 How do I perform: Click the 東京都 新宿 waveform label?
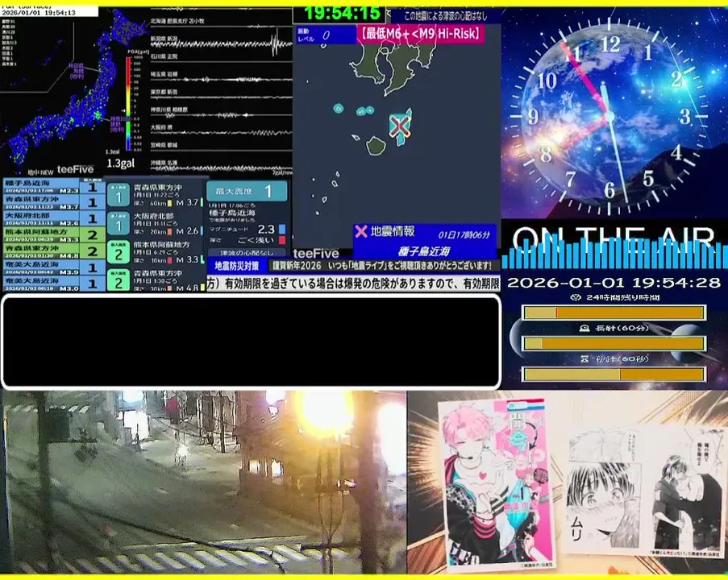click(x=164, y=92)
